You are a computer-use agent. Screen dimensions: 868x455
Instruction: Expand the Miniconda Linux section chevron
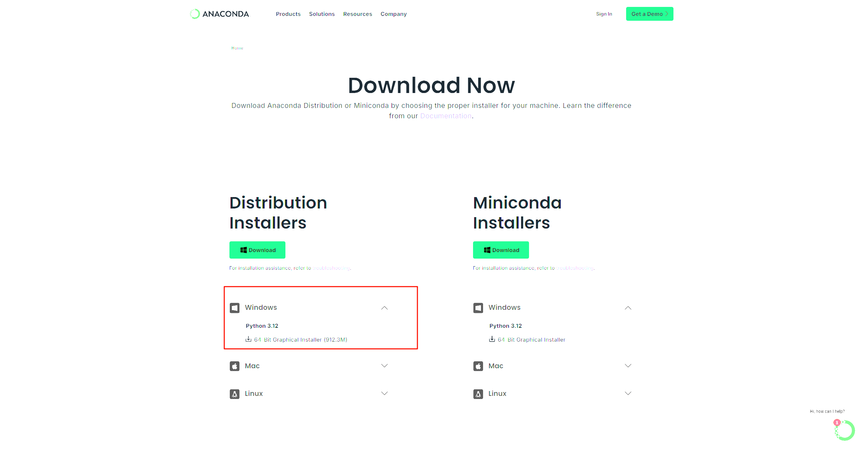tap(628, 393)
